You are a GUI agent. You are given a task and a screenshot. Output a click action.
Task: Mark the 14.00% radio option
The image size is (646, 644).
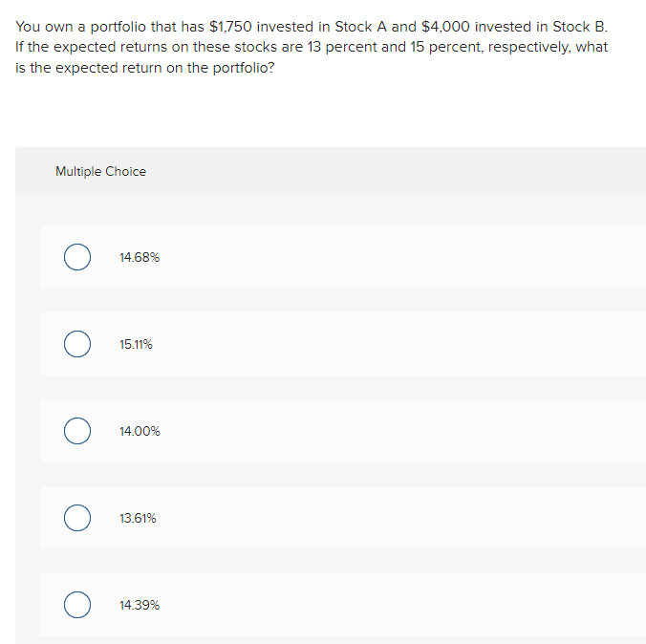click(x=77, y=432)
